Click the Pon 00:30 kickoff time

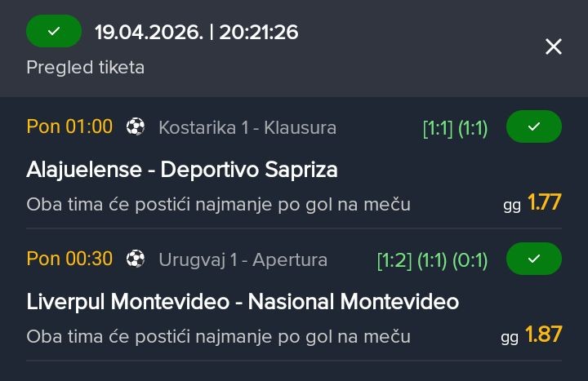[69, 259]
